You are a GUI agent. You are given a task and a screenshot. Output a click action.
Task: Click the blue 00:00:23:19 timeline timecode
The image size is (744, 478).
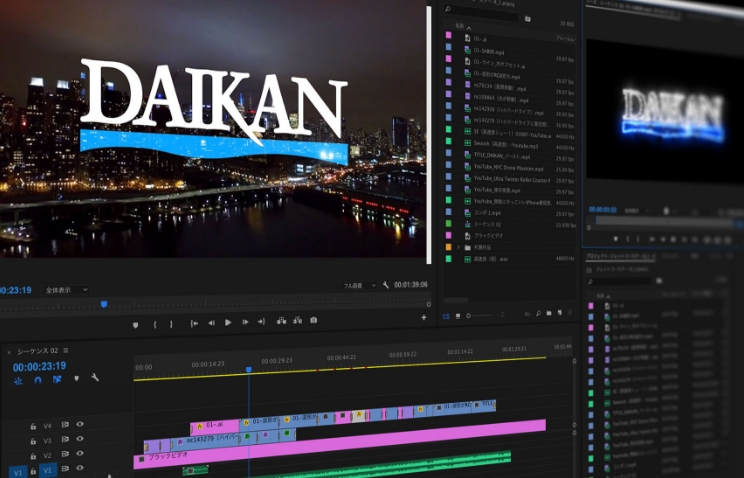(x=39, y=366)
